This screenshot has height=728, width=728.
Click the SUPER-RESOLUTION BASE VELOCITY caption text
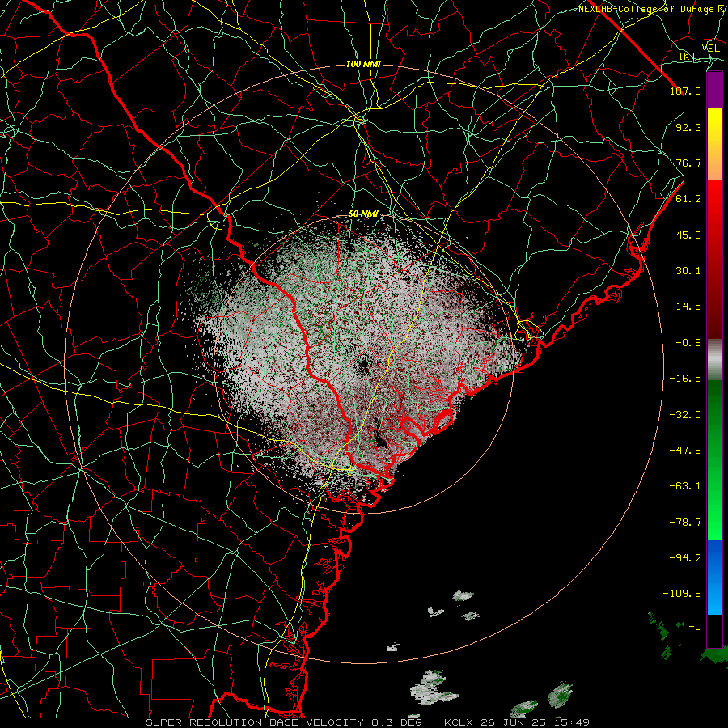pyautogui.click(x=255, y=722)
